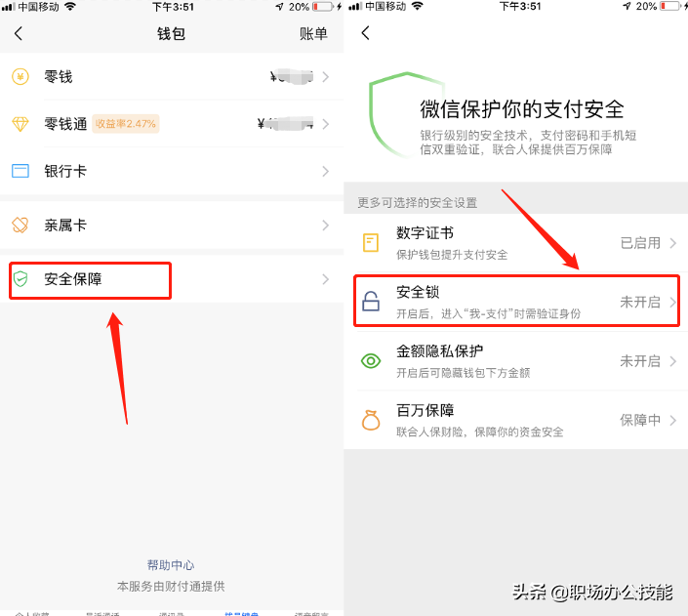
Task: Tap the 零钱通 diamond icon
Action: 20,124
